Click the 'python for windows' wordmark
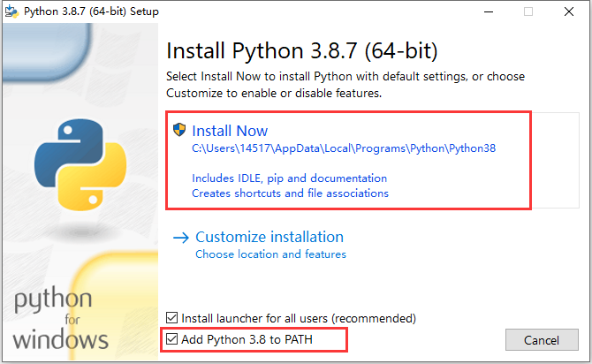 (60, 318)
